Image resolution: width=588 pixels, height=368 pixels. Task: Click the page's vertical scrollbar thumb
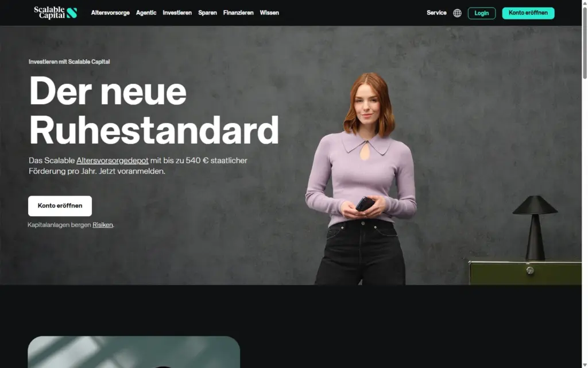coord(585,43)
